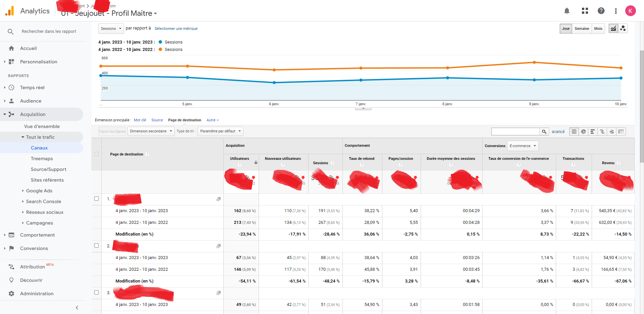The height and width of the screenshot is (314, 644).
Task: Open the Sessions metric dropdown
Action: point(111,28)
